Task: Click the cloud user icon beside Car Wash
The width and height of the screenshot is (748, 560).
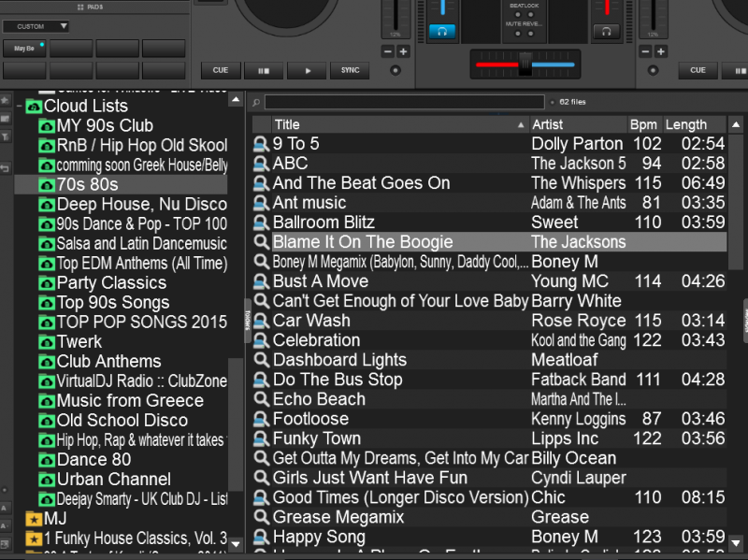Action: tap(261, 321)
